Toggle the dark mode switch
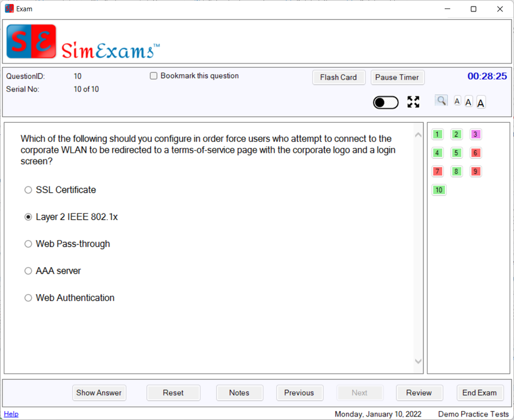The width and height of the screenshot is (514, 420). tap(386, 102)
